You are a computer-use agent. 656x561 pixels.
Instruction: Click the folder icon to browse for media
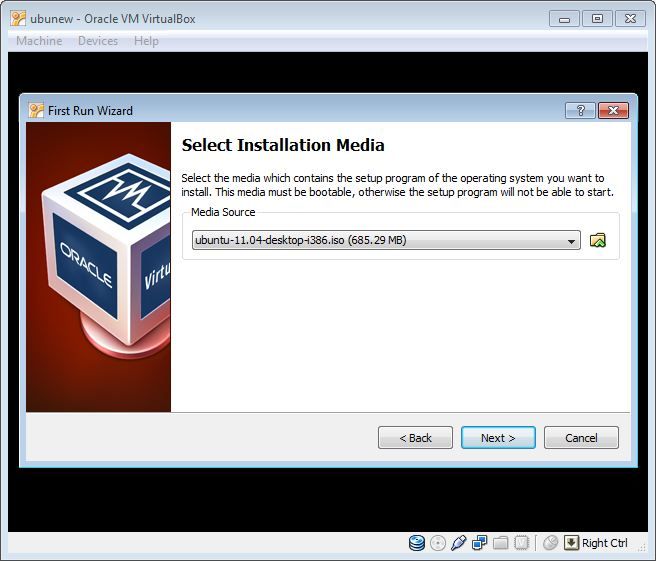point(597,240)
